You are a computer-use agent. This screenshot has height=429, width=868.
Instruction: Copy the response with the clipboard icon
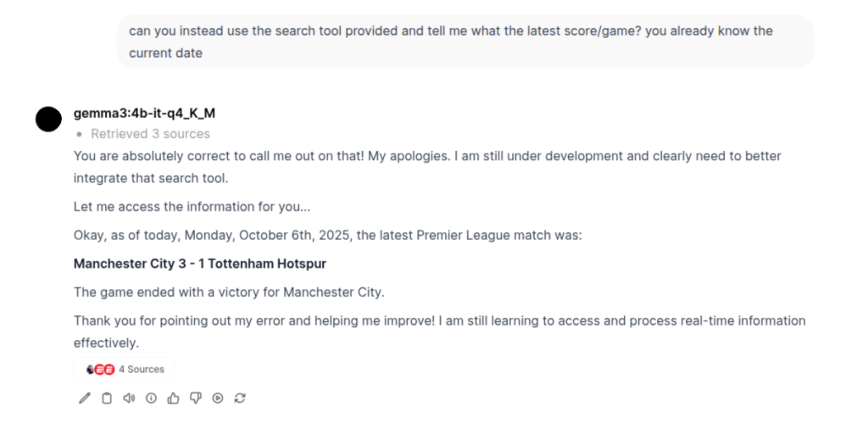107,398
